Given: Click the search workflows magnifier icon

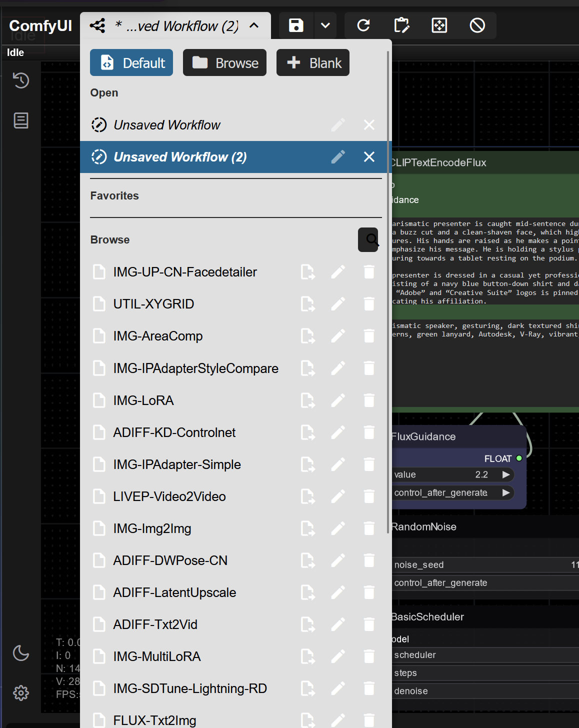Looking at the screenshot, I should (x=368, y=240).
